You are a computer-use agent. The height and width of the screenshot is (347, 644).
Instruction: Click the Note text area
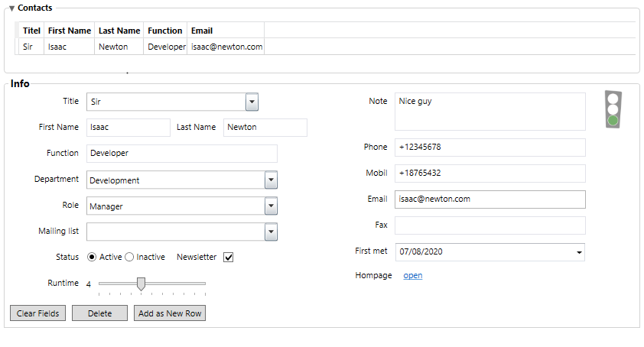click(490, 112)
